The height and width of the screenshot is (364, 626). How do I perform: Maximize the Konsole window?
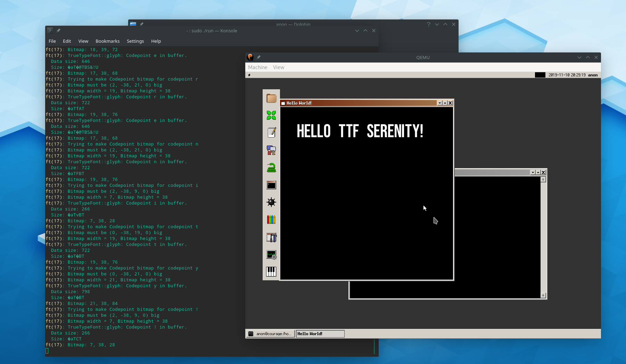365,31
